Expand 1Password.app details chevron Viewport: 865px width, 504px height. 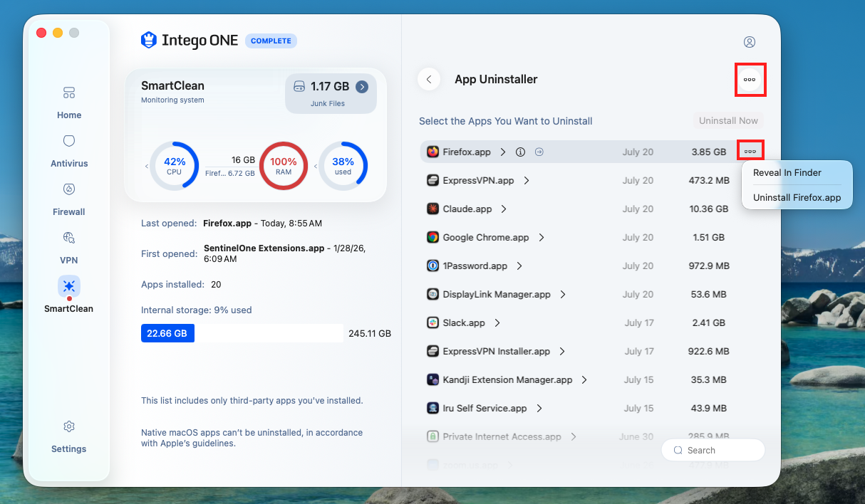[x=519, y=266]
